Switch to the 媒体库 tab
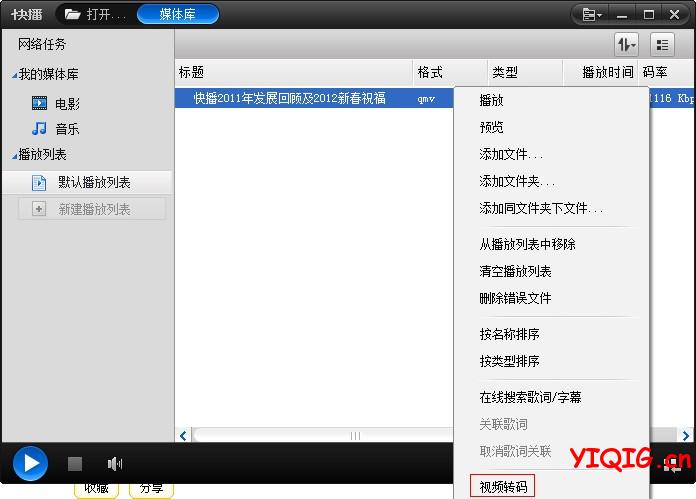Viewport: 696px width, 499px height. click(x=177, y=14)
